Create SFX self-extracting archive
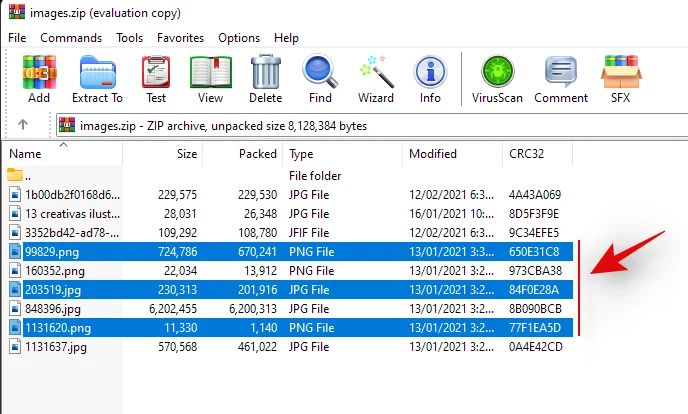The height and width of the screenshot is (414, 688). tap(621, 78)
